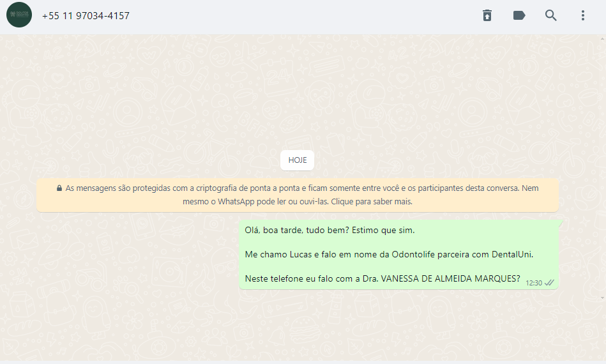Click the restore-from-trash icon in header
Image resolution: width=606 pixels, height=364 pixels.
[x=487, y=15]
